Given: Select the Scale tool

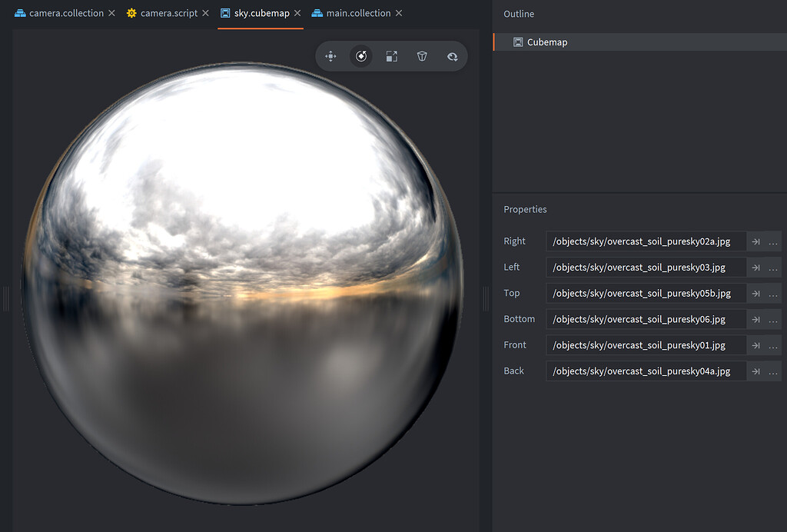Looking at the screenshot, I should pyautogui.click(x=391, y=56).
